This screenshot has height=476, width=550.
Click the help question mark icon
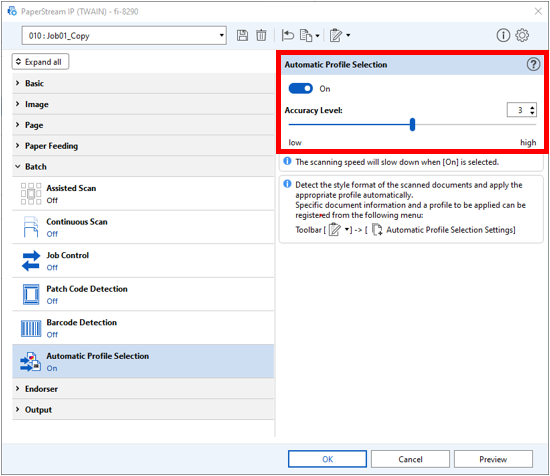point(533,65)
